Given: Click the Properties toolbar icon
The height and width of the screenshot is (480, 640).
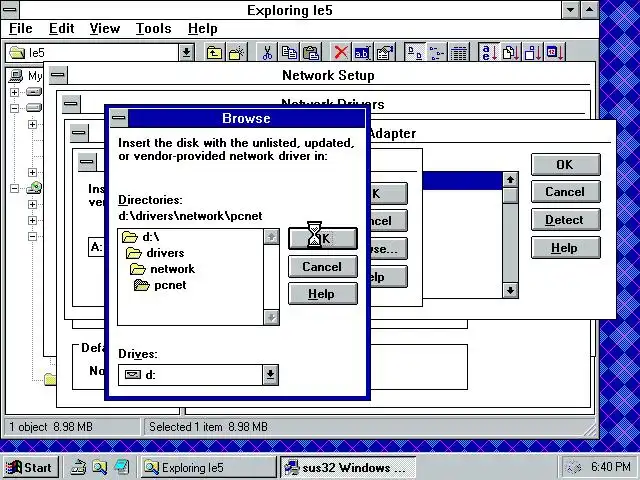Looking at the screenshot, I should [x=384, y=53].
